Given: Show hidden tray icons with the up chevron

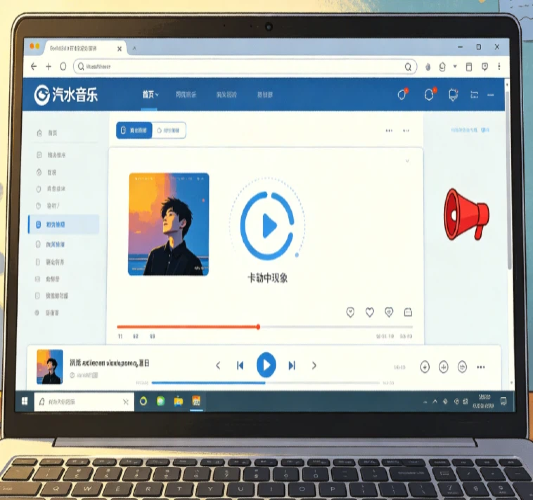Looking at the screenshot, I should click(435, 402).
